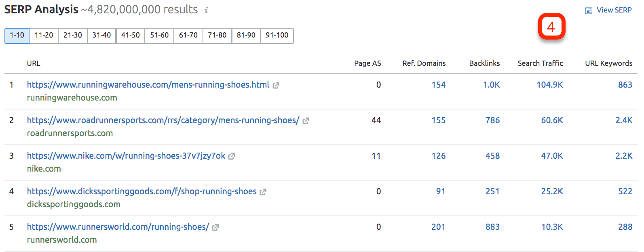Click the Backlinks column header
The image size is (644, 252).
click(484, 63)
